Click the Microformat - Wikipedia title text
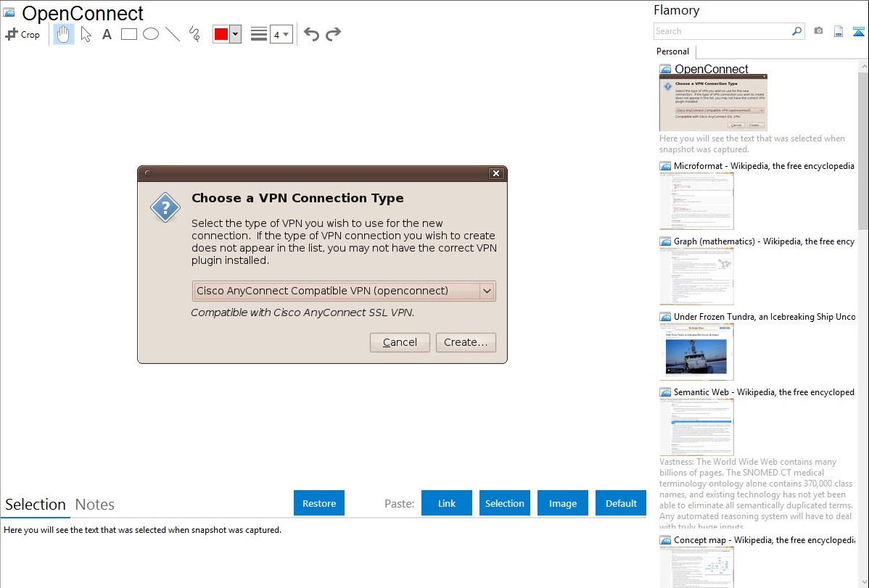 (x=764, y=166)
